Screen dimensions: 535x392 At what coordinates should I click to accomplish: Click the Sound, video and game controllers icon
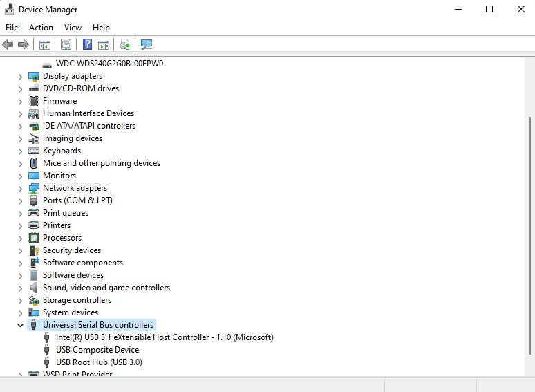click(x=33, y=288)
